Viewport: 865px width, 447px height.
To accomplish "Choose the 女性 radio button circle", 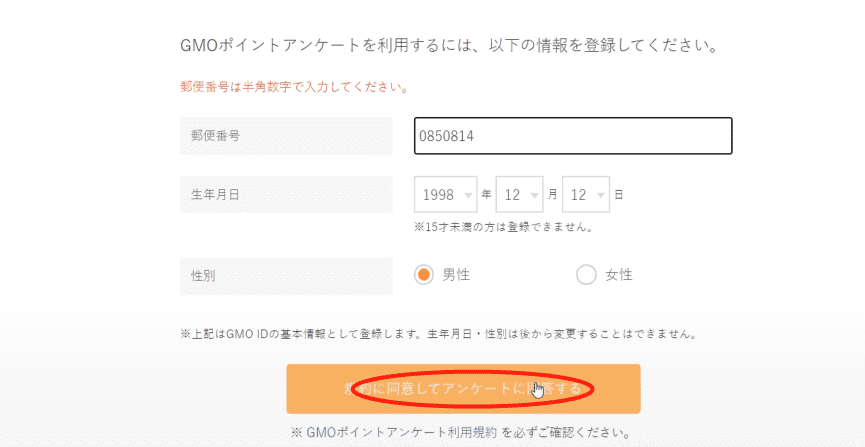I will point(586,275).
